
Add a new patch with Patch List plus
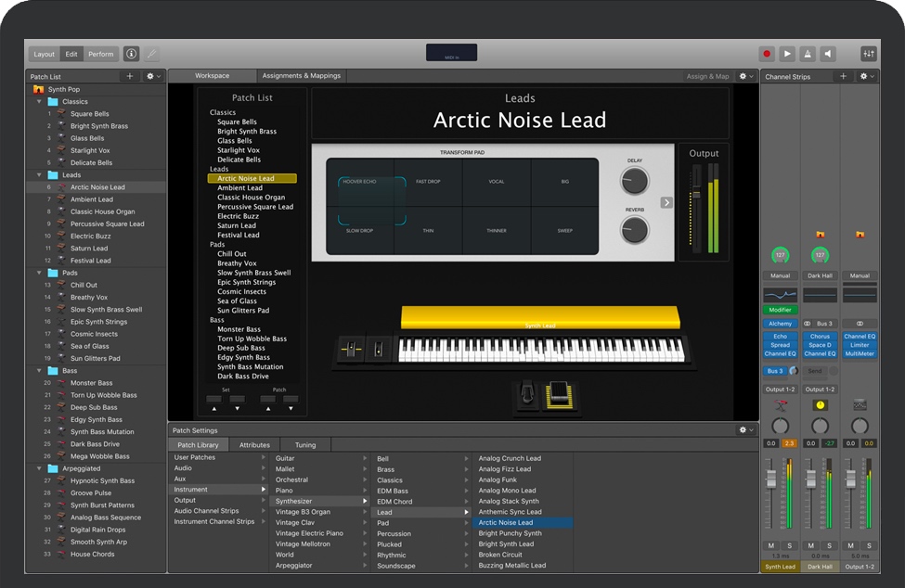(130, 76)
